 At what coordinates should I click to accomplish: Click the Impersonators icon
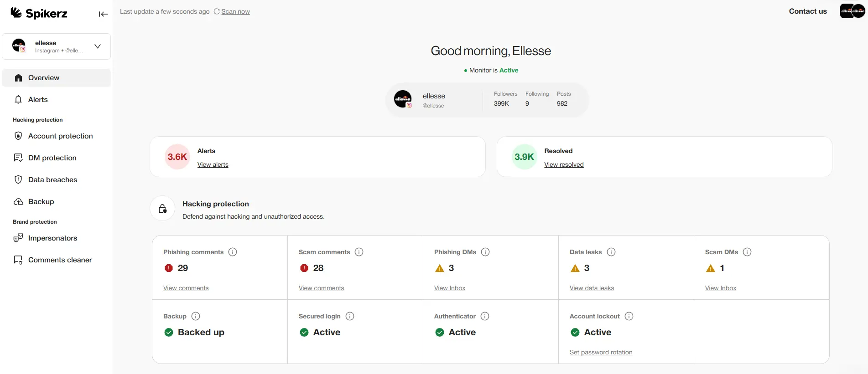tap(18, 238)
